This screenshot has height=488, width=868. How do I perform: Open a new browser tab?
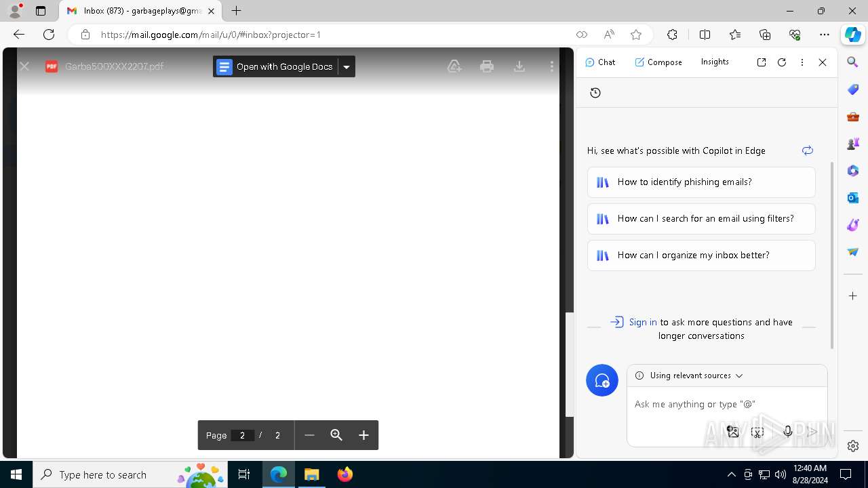(236, 11)
